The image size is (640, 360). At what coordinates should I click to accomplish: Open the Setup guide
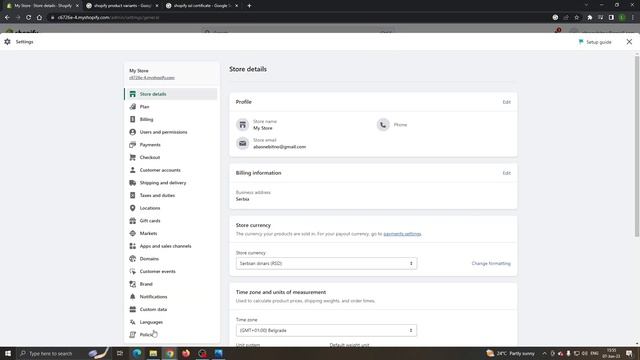595,42
